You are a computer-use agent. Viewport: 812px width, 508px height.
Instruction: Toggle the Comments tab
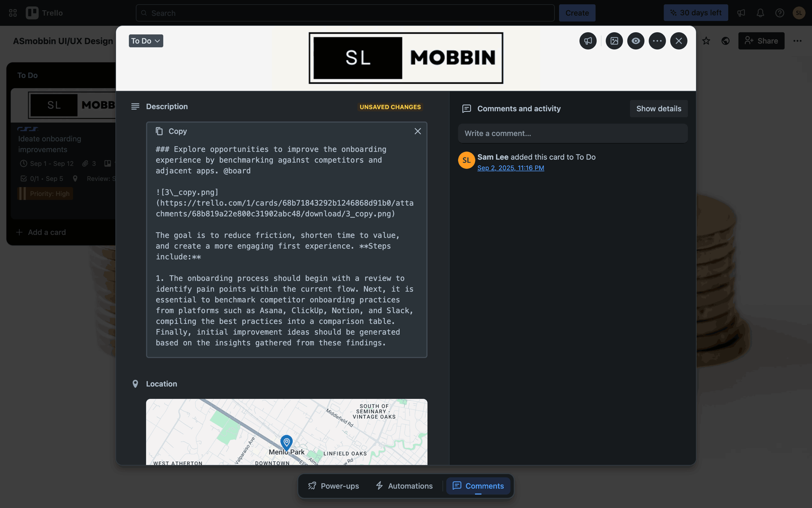(478, 486)
